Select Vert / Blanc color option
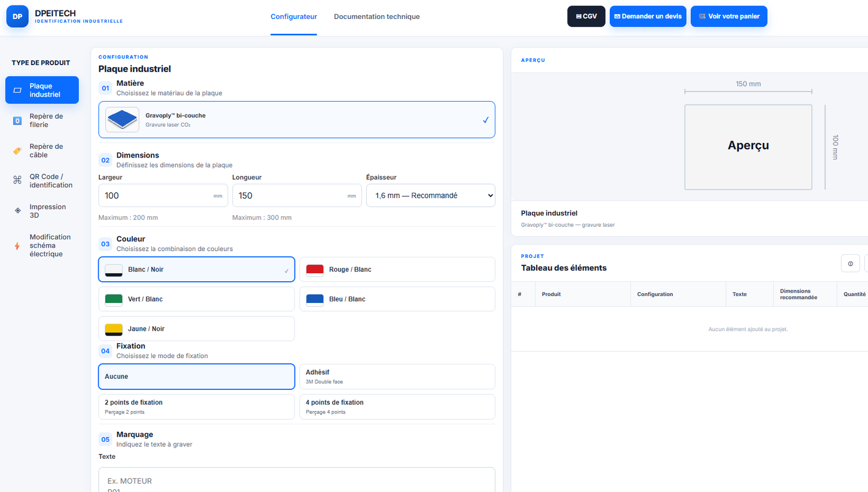Screen dimensions: 868x492 [196, 299]
